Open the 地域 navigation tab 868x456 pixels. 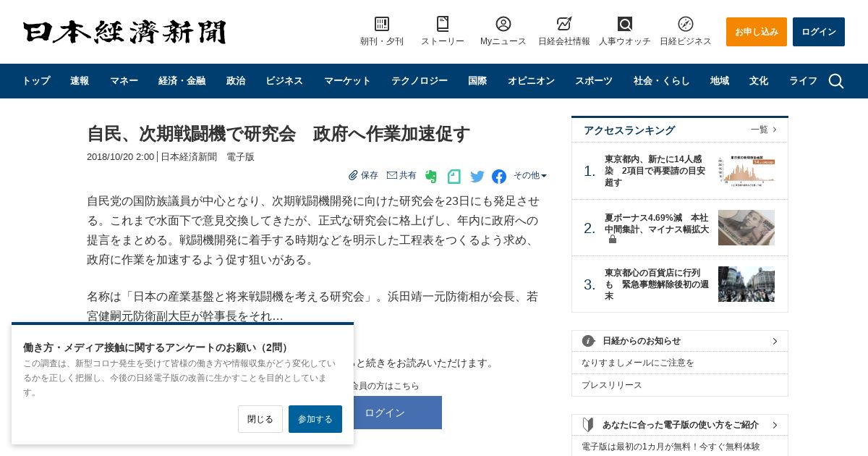coord(720,81)
